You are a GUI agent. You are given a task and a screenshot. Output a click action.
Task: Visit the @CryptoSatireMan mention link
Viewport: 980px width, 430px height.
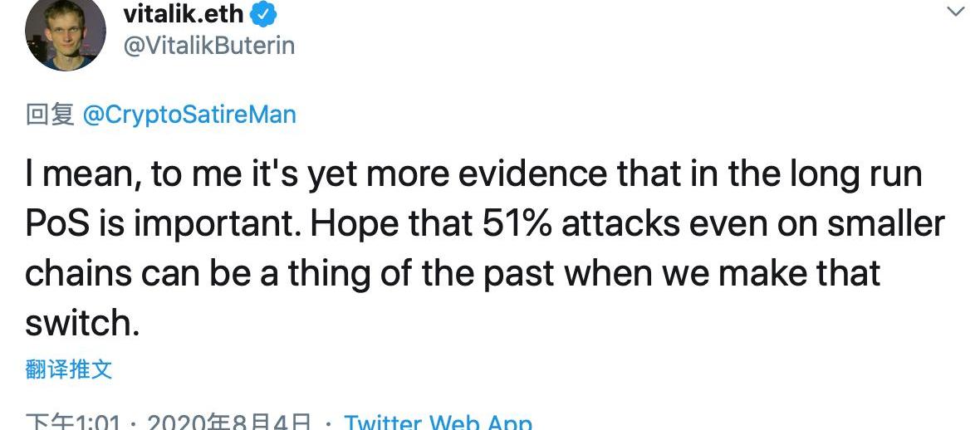(189, 115)
